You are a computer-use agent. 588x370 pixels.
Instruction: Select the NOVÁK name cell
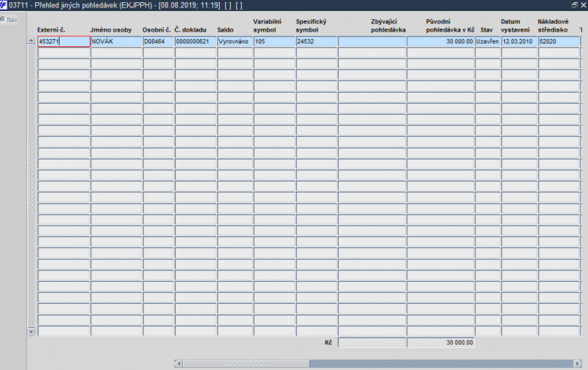click(116, 41)
